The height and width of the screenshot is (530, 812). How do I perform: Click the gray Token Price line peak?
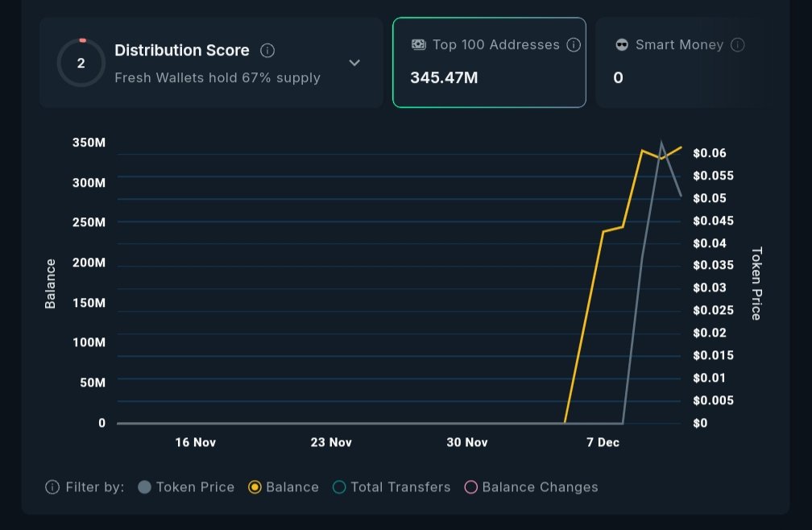point(661,144)
